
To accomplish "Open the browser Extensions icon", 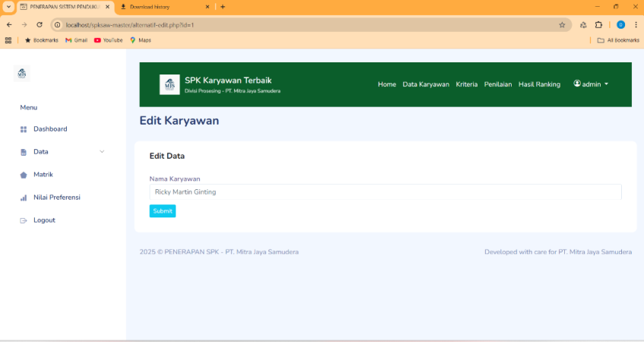I will click(598, 24).
